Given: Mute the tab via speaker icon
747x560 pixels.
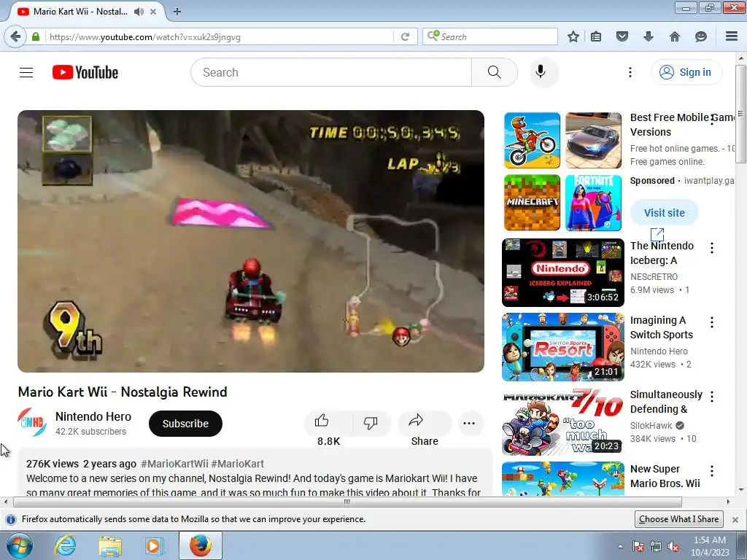Looking at the screenshot, I should pyautogui.click(x=139, y=12).
